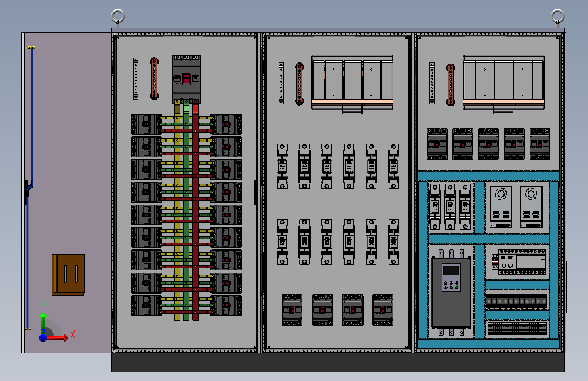Pick the copper ground bar in the right panel

click(x=450, y=85)
